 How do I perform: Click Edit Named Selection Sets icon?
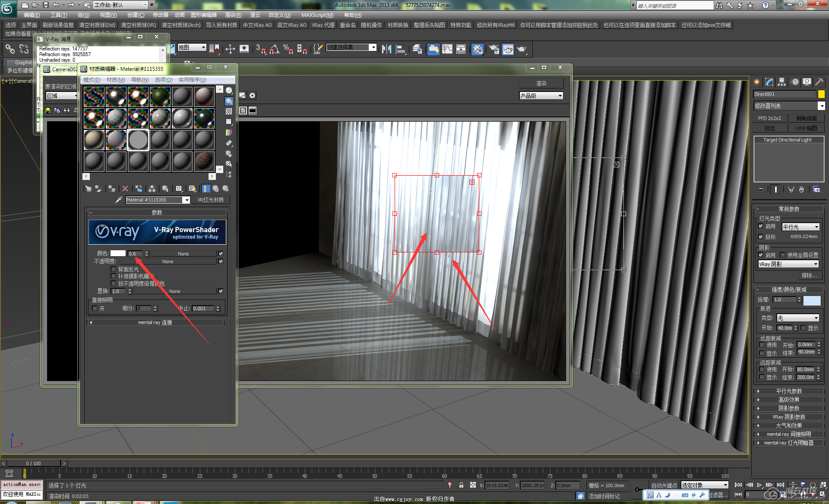point(318,49)
